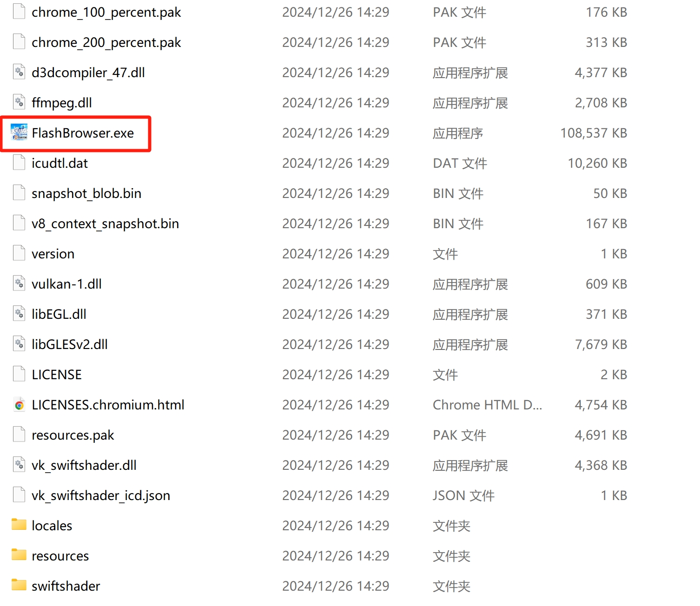
Task: Select the v8_context_snapshot.bin file name
Action: point(105,224)
